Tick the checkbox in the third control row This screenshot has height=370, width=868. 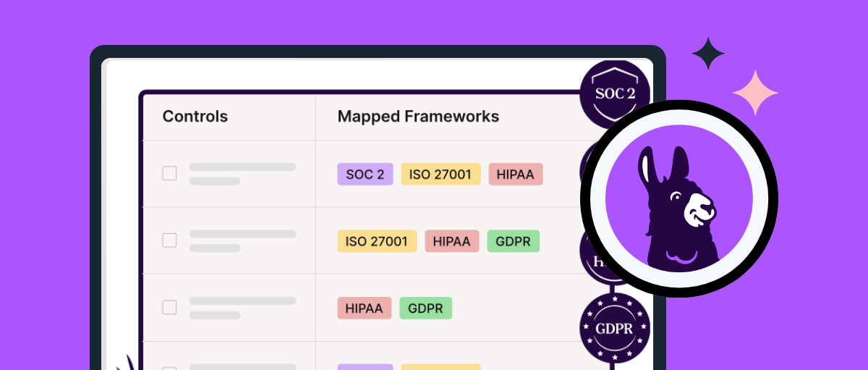pyautogui.click(x=169, y=307)
